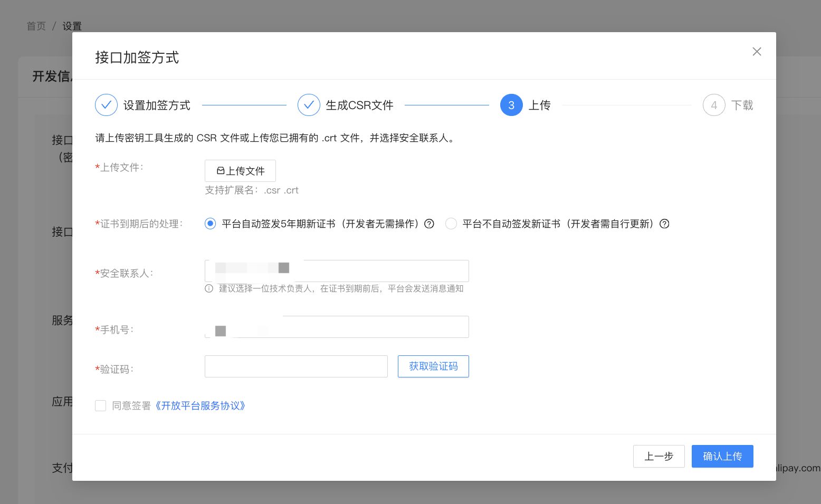Click the 验证码 input field
Screen dimensions: 821x504
click(296, 366)
